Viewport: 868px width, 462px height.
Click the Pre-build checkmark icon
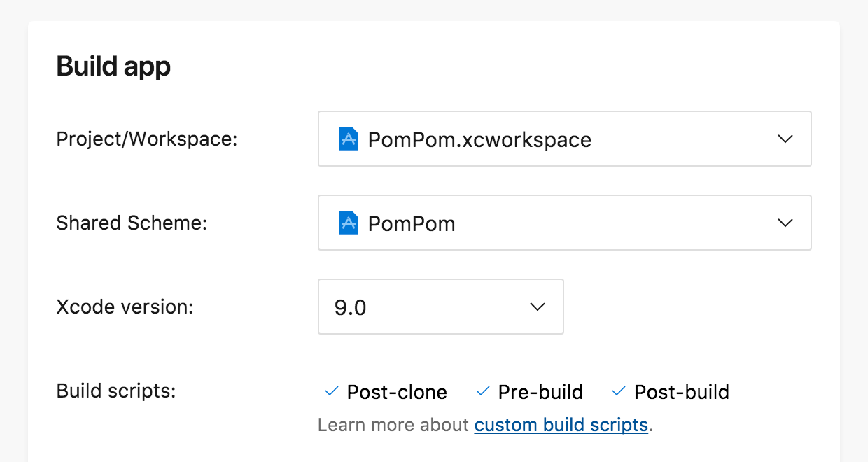pos(482,391)
